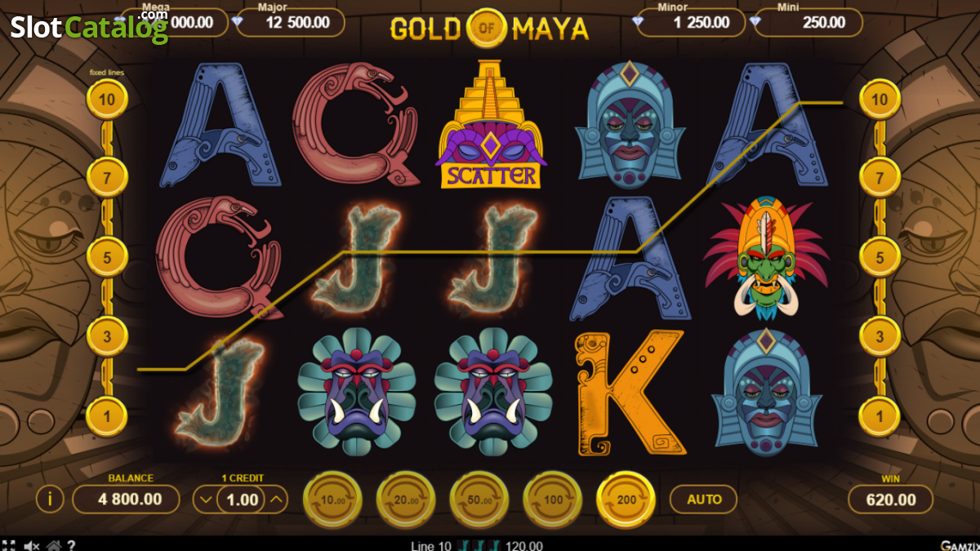Spin with 10.00 bet coin
The height and width of the screenshot is (551, 980).
tap(332, 499)
